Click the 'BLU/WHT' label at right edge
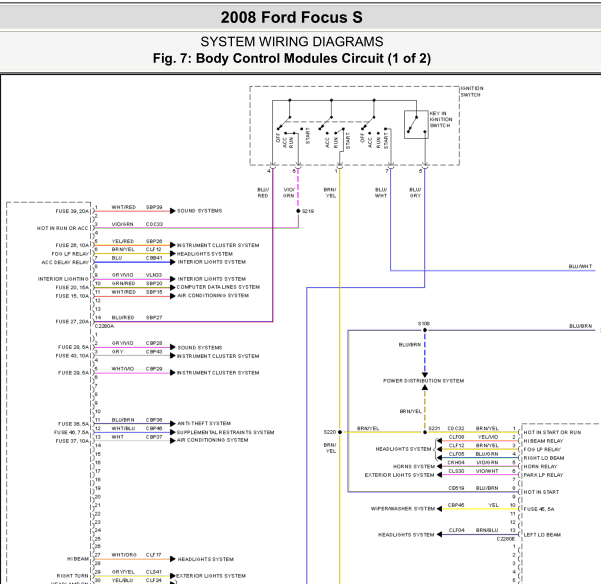 click(x=580, y=266)
